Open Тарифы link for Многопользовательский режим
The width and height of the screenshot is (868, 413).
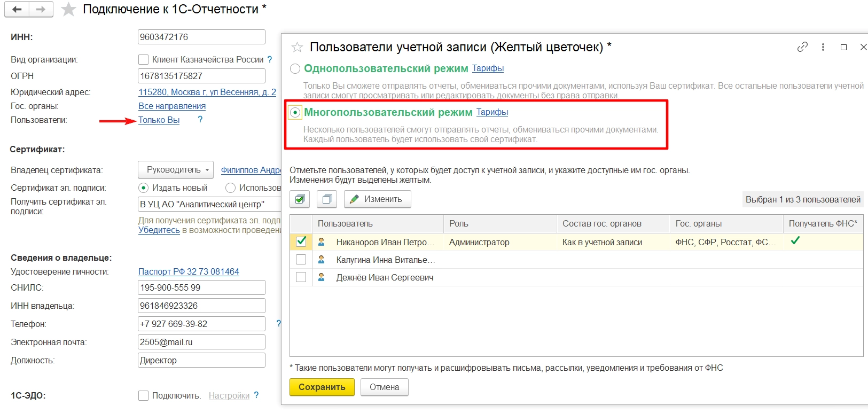point(492,112)
